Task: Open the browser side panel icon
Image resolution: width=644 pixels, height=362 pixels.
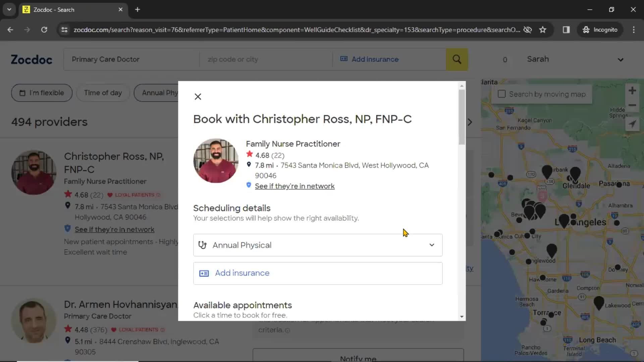Action: click(566, 30)
